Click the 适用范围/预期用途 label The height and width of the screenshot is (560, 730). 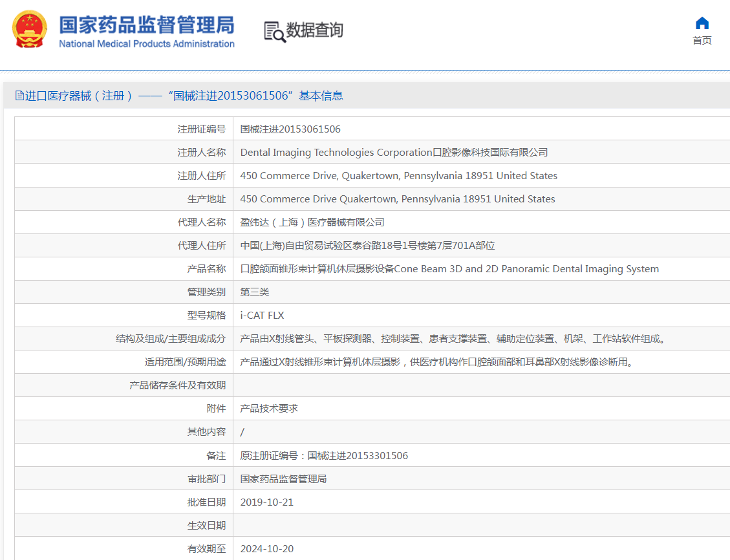coord(185,362)
